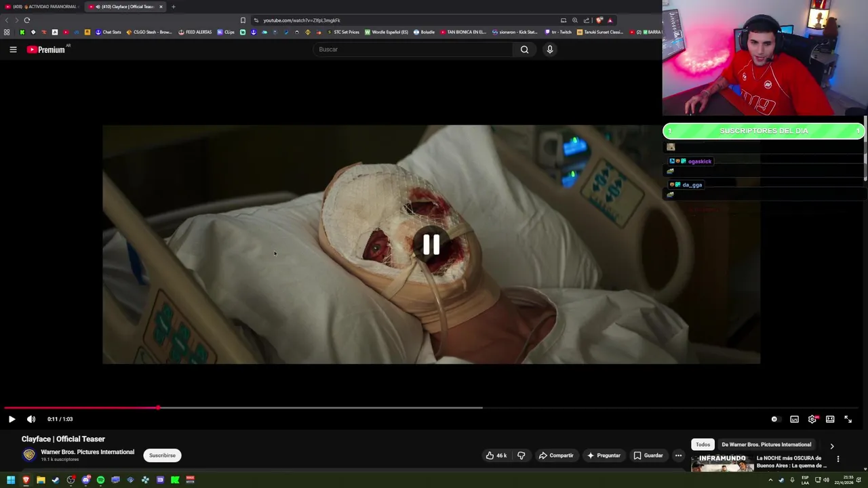The image size is (868, 488).
Task: Switch player to theater mode
Action: (x=830, y=419)
